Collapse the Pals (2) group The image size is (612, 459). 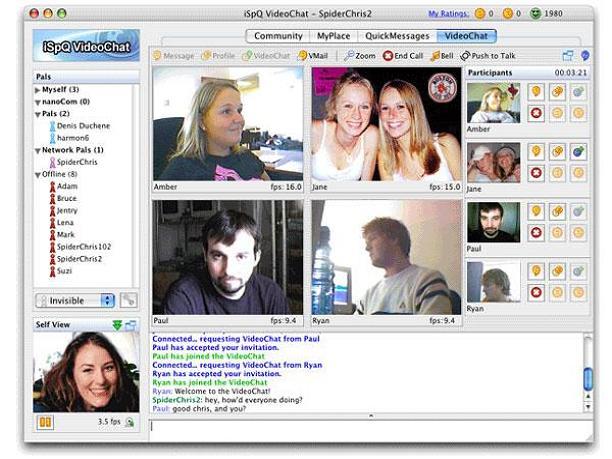click(x=37, y=114)
